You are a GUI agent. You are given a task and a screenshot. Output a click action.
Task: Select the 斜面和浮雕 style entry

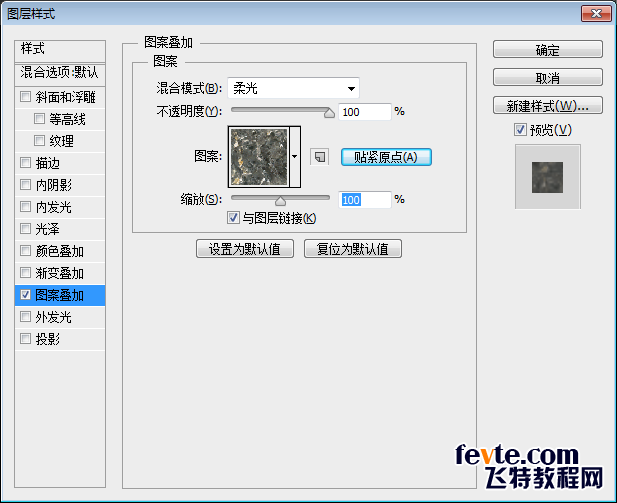pyautogui.click(x=60, y=97)
